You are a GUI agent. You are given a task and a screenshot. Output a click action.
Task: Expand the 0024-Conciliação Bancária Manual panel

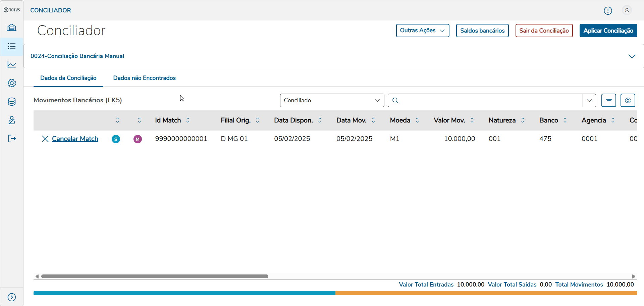click(x=632, y=56)
